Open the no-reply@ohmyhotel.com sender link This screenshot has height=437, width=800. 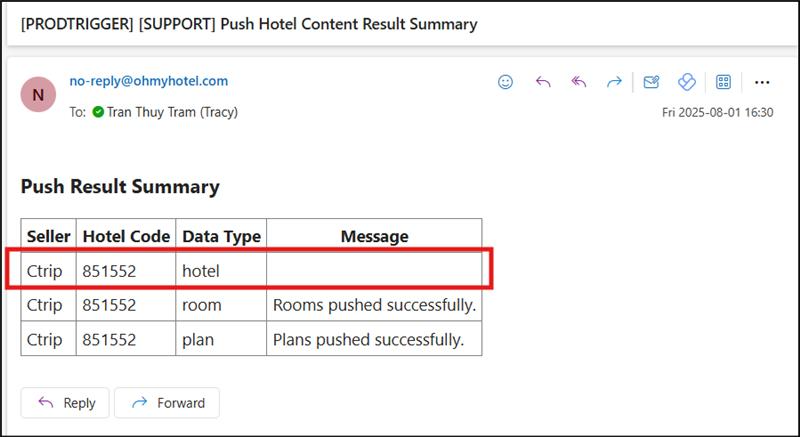pos(148,81)
